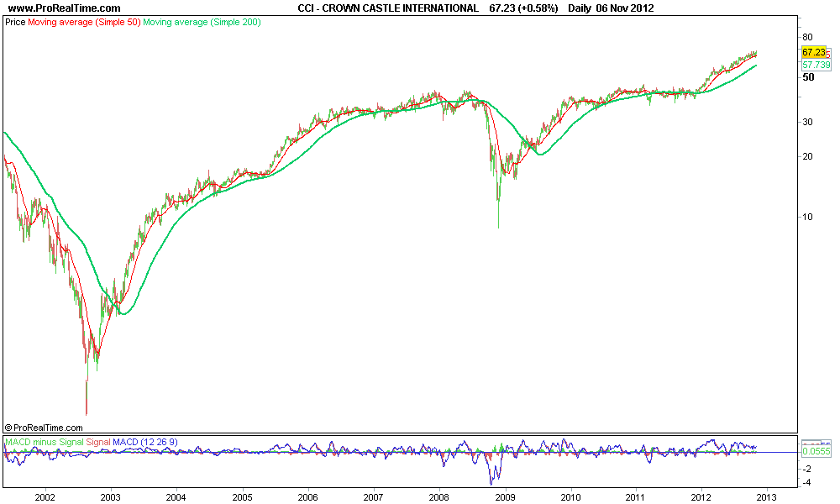The image size is (840, 504).
Task: Click the 2002 year label on time axis
Action: tap(45, 497)
